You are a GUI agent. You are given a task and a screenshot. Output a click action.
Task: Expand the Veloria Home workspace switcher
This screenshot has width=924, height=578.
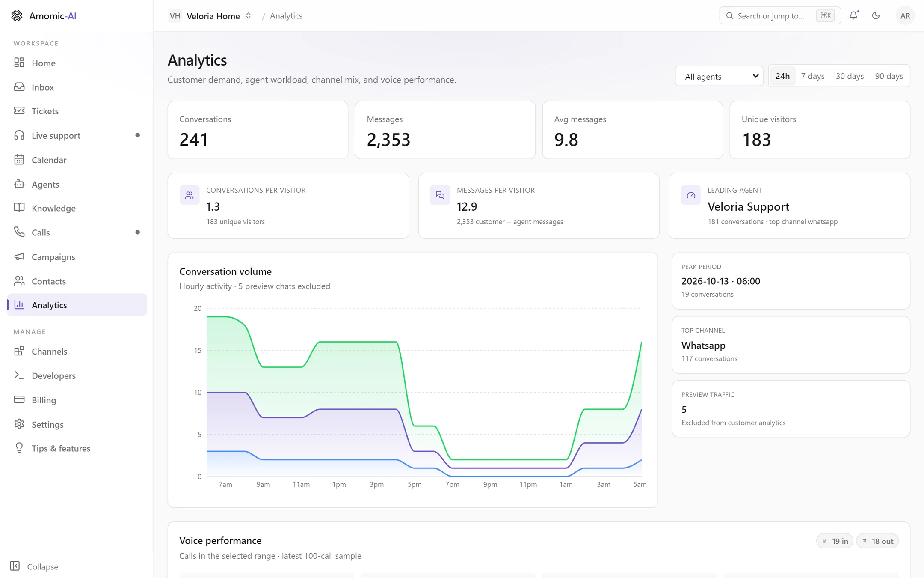tap(210, 16)
